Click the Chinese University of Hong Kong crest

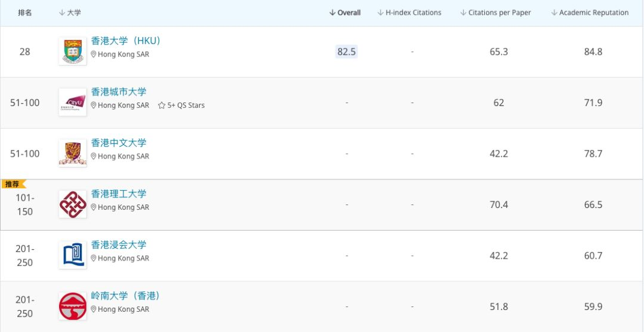pos(73,154)
